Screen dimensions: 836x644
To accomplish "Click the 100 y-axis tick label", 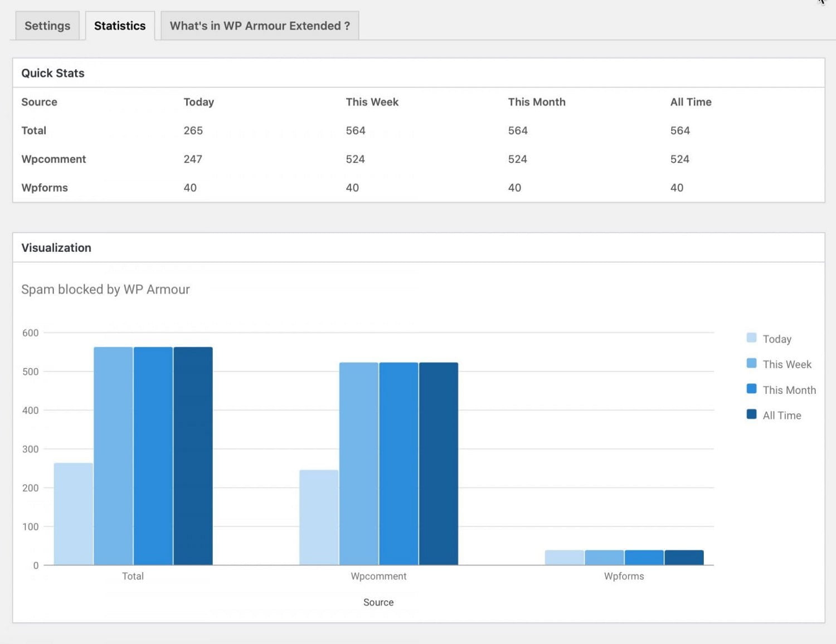I will pyautogui.click(x=30, y=526).
